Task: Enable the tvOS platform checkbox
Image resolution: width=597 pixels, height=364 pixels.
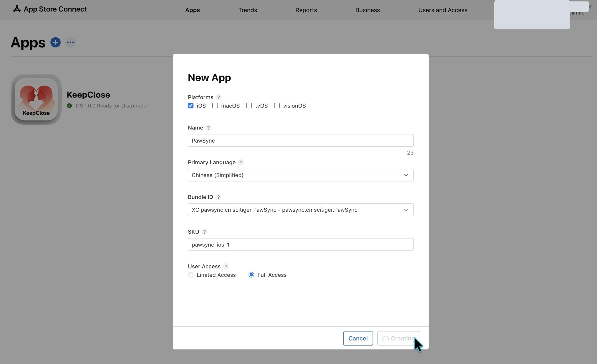Action: point(249,106)
